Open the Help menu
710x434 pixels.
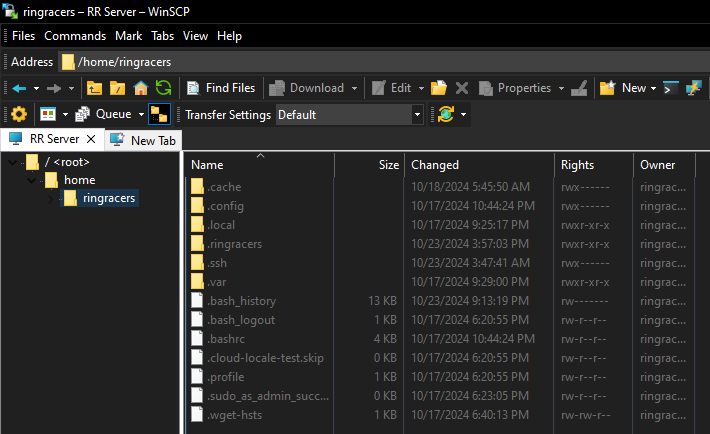coord(229,36)
